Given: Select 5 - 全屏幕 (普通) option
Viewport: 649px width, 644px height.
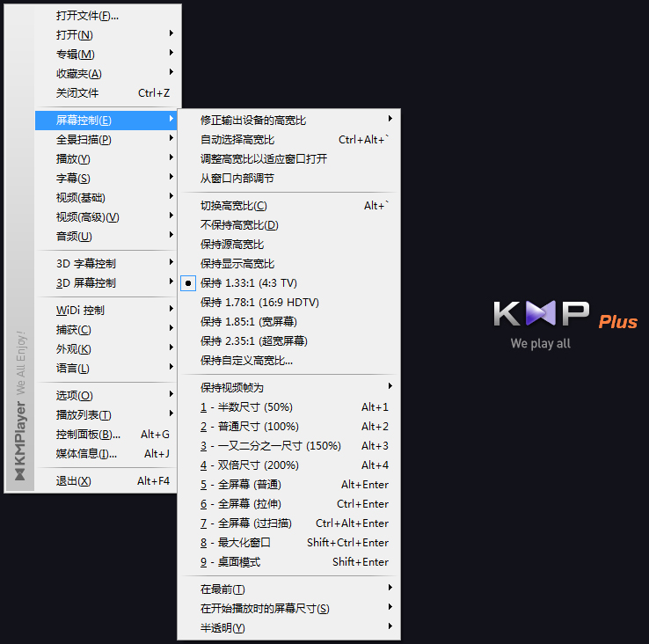Looking at the screenshot, I should tap(241, 485).
